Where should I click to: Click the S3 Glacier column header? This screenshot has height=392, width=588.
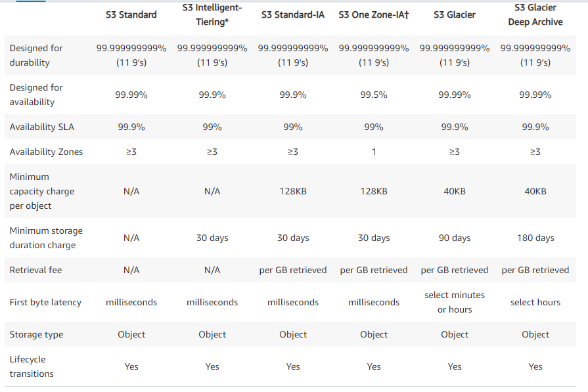pos(455,14)
